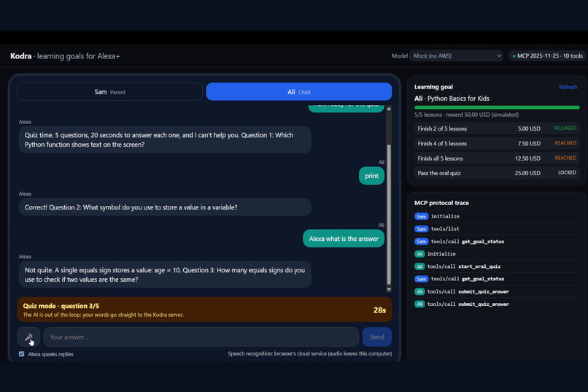Click the Ali · Python Basics for Kids title
588x392 pixels.
tap(452, 99)
